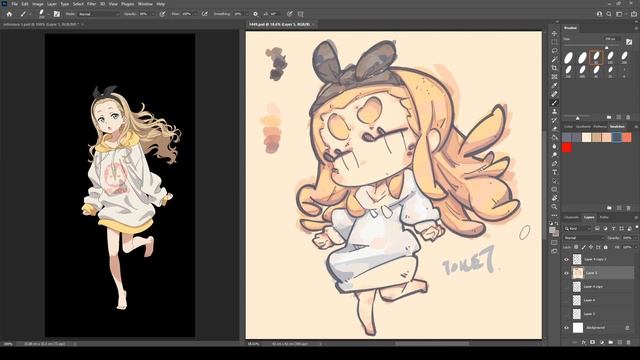The width and height of the screenshot is (640, 360).
Task: Select the Magic Wand tool
Action: tap(554, 59)
